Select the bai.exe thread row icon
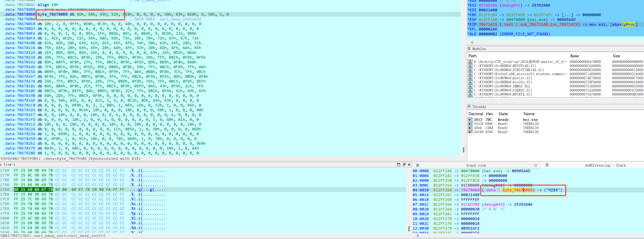644x239 pixels. [470, 120]
